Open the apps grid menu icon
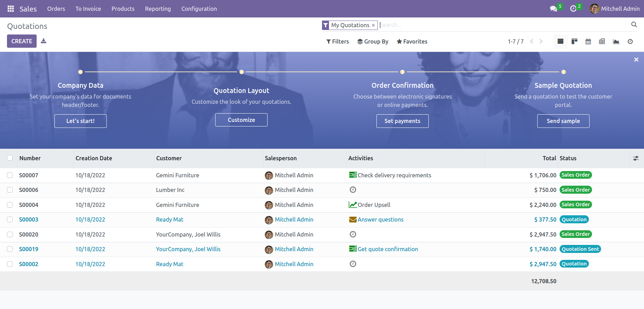644x309 pixels. [11, 9]
